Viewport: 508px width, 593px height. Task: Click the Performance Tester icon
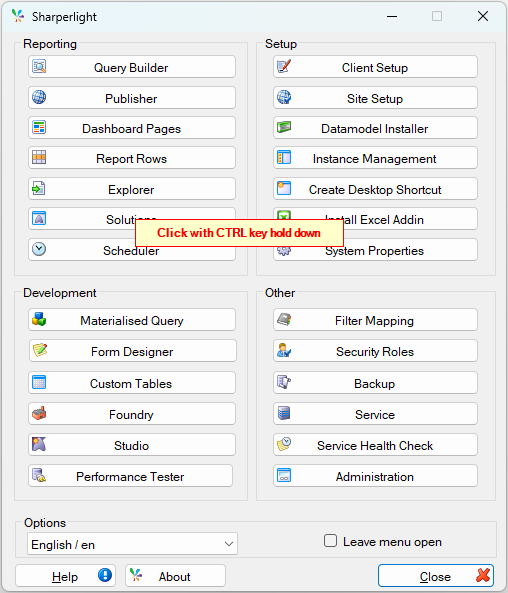(x=39, y=475)
